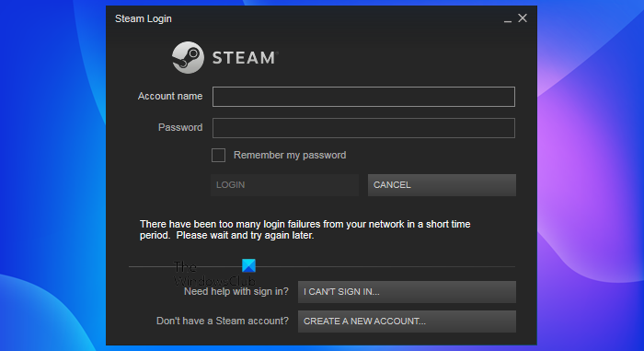644x351 pixels.
Task: Select the too many login failures message
Action: tap(305, 229)
